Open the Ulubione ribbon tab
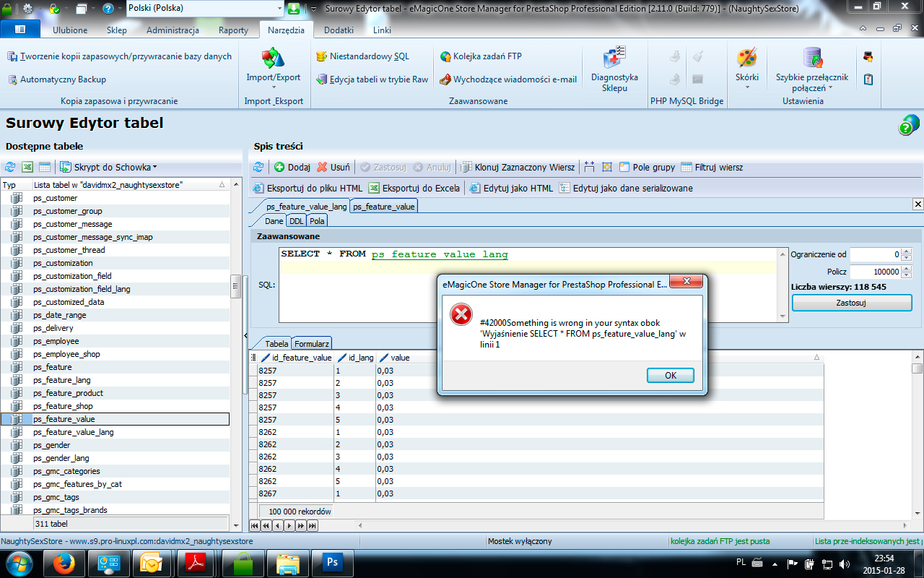This screenshot has width=924, height=578. (x=70, y=30)
